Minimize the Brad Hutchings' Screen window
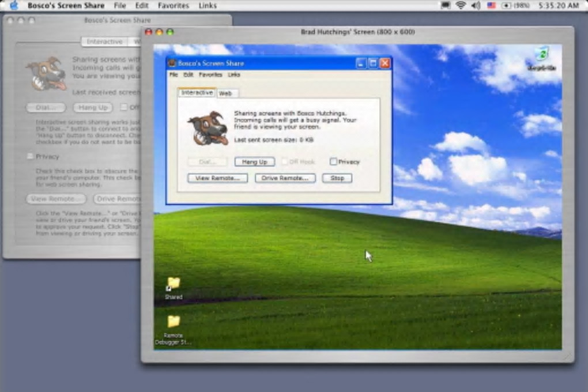Screen dimensions: 588x392 [x=159, y=32]
